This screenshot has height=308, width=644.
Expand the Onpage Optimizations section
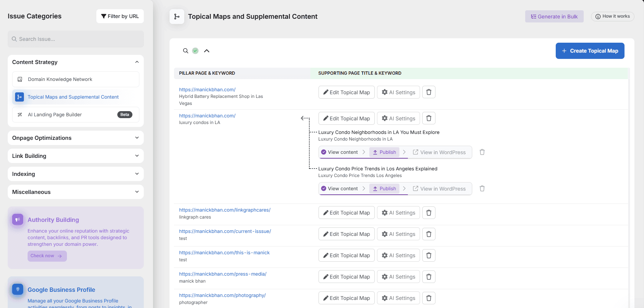[137, 138]
